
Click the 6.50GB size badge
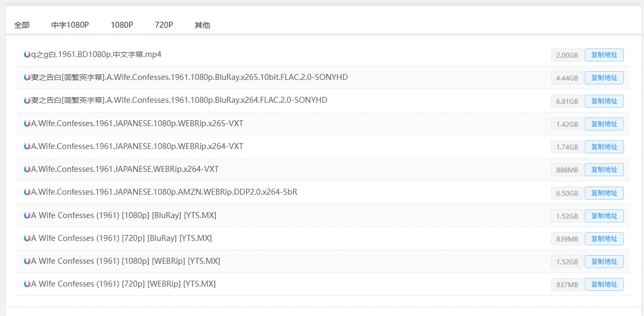(567, 193)
